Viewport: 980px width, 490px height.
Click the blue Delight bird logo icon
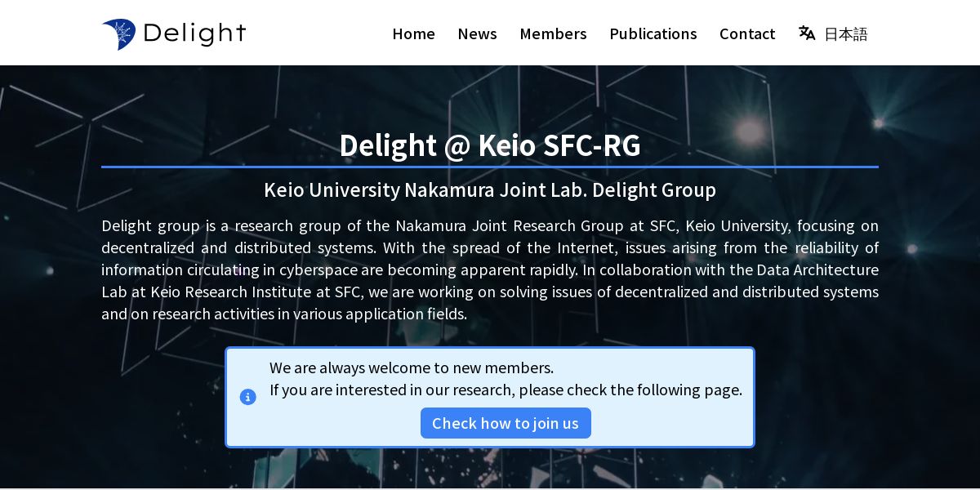(119, 33)
